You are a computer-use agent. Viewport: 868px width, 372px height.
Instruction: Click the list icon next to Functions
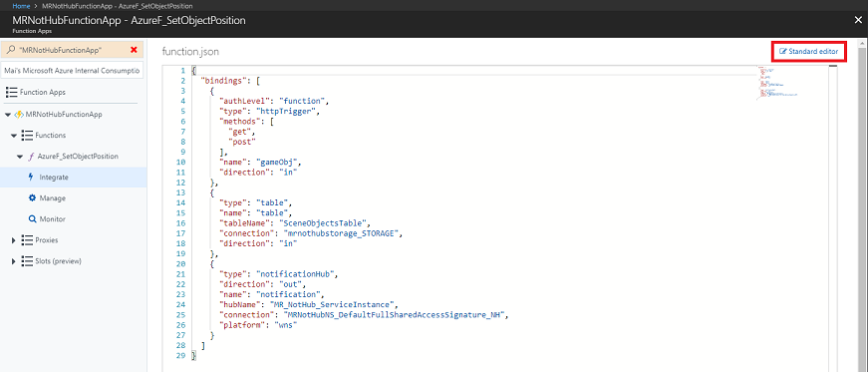tap(26, 135)
